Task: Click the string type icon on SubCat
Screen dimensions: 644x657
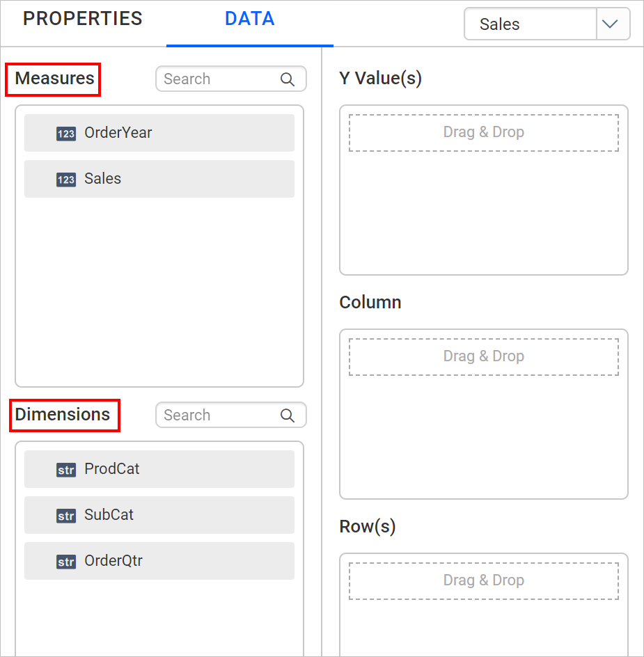Action: [65, 516]
